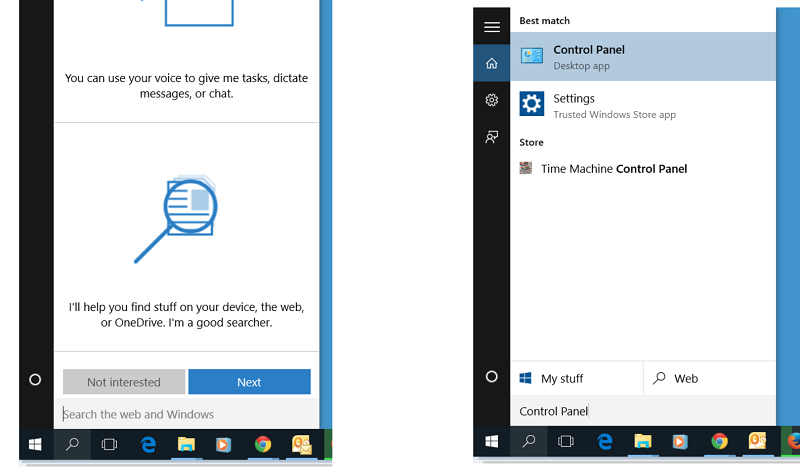Screen dimensions: 800x472
Task: Click the Start button below the Cortana sidebar
Action: 491,441
